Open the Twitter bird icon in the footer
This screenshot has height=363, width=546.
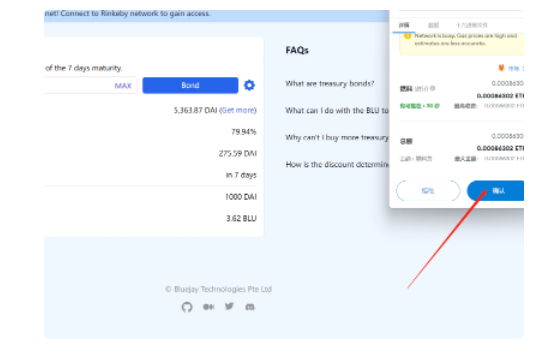tap(229, 306)
